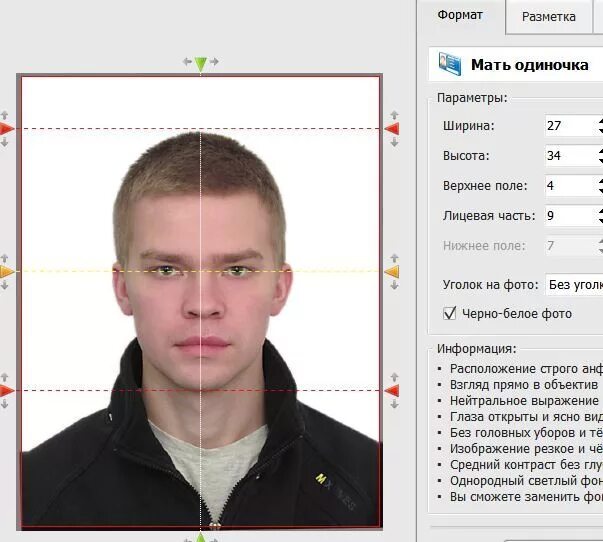Click the Верхнее поле input field
Viewport: 603px width, 542px height.
[572, 185]
